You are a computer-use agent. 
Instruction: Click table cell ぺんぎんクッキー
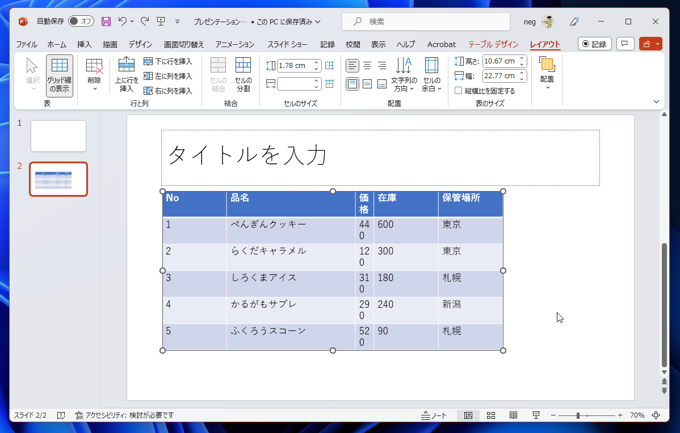tap(291, 230)
